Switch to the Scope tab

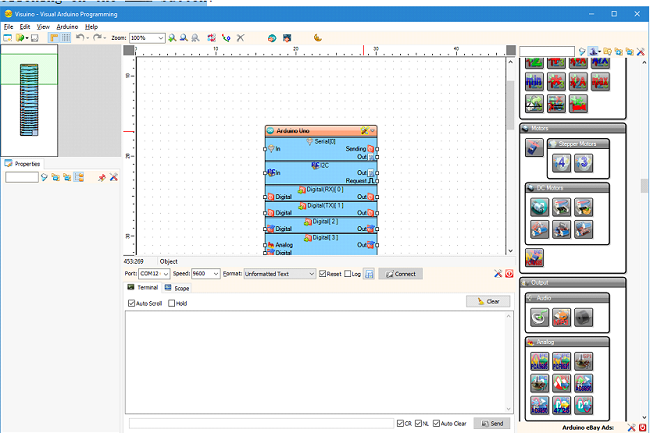(x=177, y=288)
